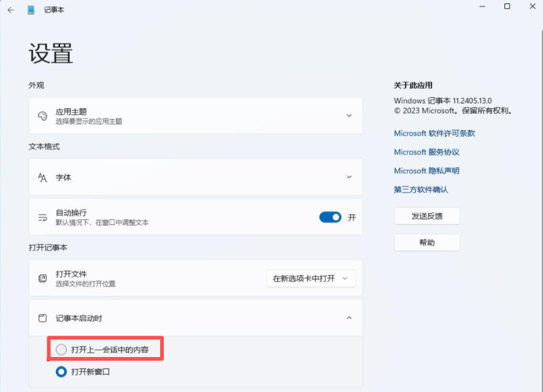Select the 打开上一会话中的内容 radio button

61,350
